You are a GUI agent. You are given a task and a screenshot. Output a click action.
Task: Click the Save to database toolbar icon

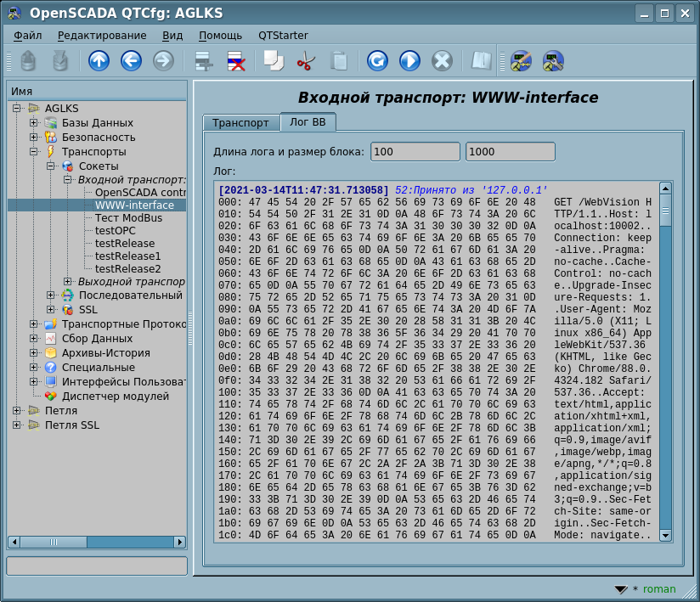tap(60, 60)
